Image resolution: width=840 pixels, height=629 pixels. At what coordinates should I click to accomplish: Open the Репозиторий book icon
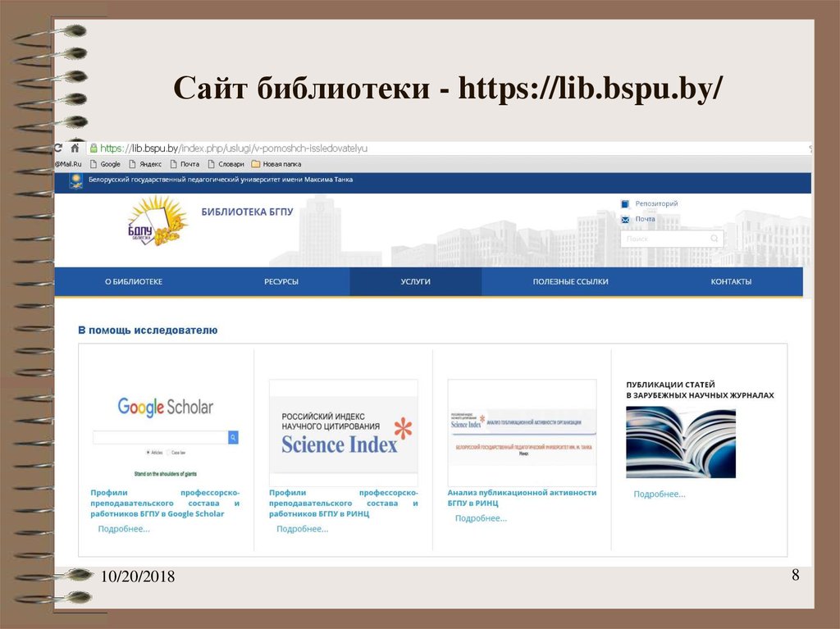[x=625, y=203]
